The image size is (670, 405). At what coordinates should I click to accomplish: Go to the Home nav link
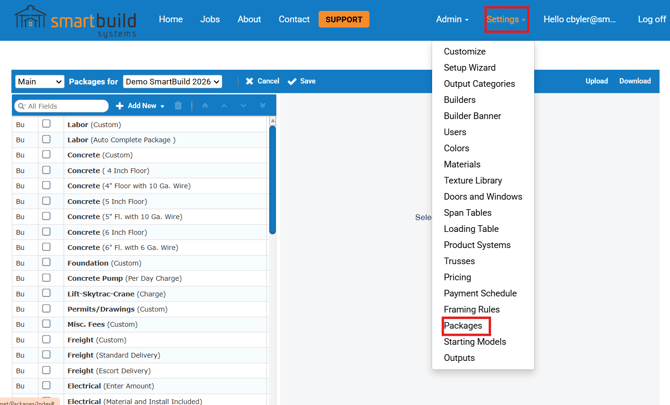point(170,19)
